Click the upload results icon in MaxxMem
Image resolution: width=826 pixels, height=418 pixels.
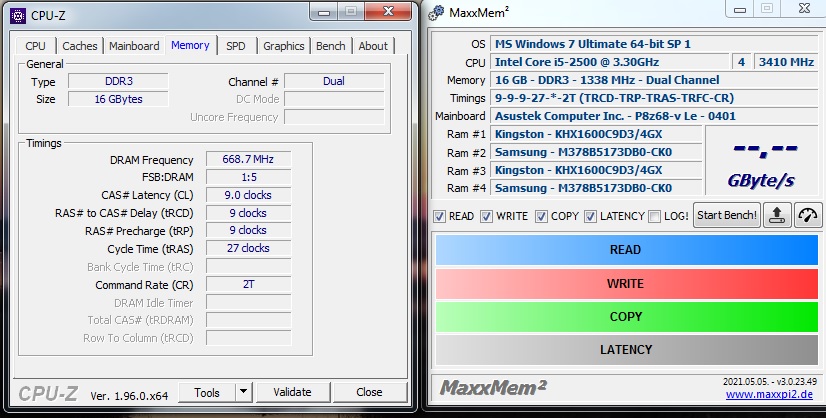777,215
